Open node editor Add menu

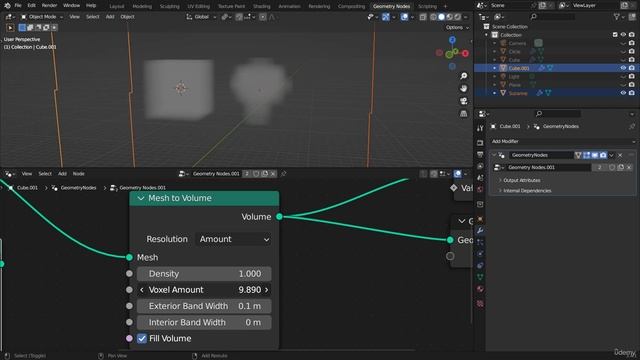pos(62,173)
